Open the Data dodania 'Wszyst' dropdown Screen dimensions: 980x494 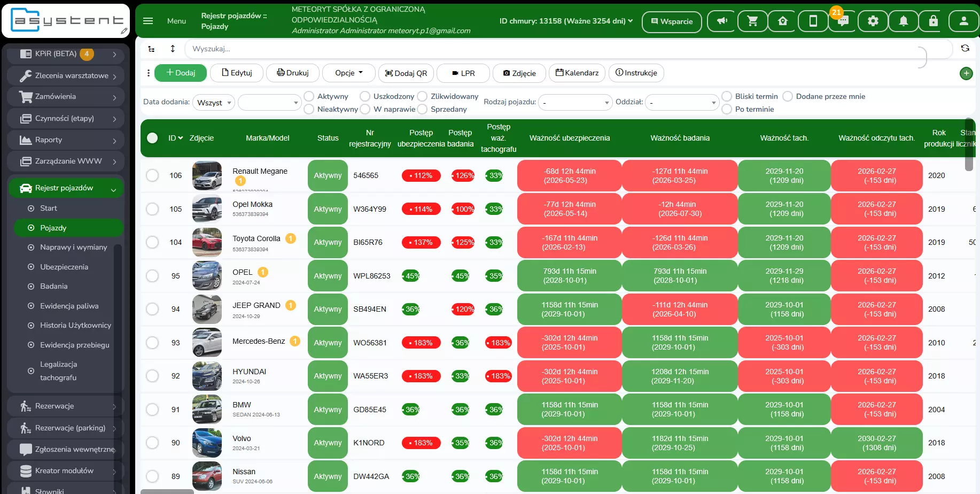point(214,103)
